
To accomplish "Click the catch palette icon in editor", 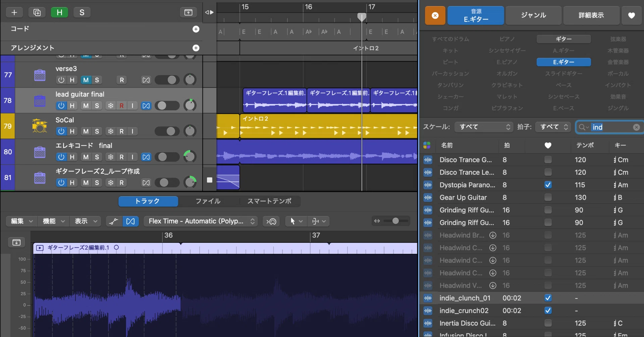I will pyautogui.click(x=271, y=221).
